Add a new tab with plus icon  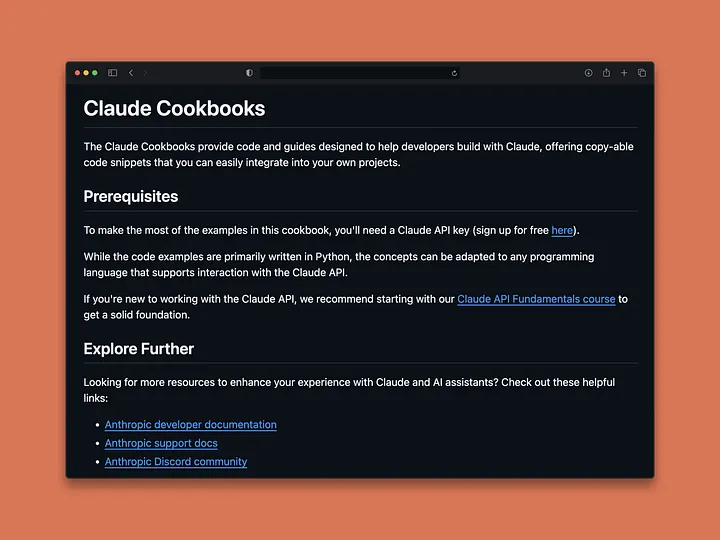(624, 73)
